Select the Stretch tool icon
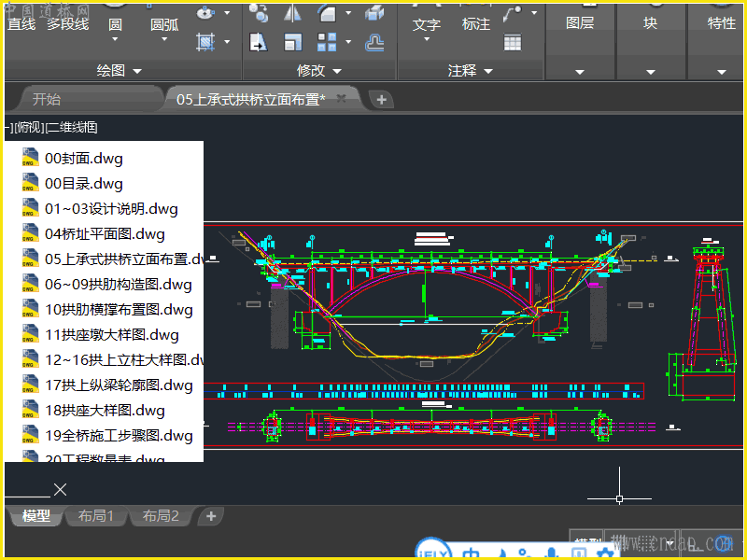747x560 pixels. pyautogui.click(x=259, y=42)
